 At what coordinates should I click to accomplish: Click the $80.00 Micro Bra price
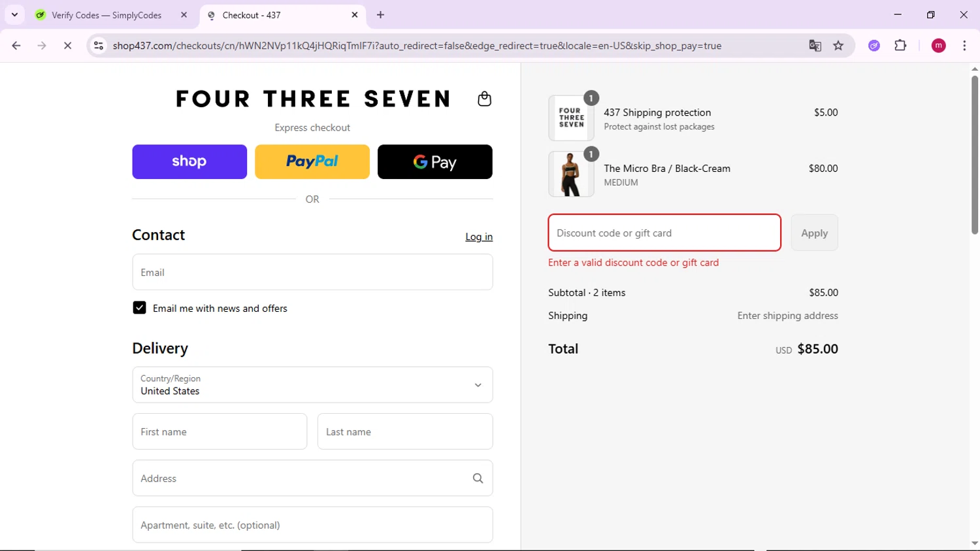click(x=823, y=169)
